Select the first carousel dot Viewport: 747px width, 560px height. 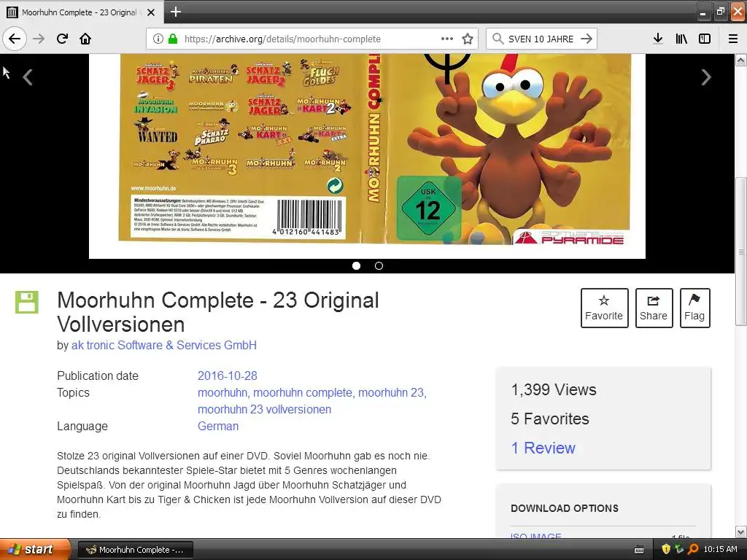point(356,265)
